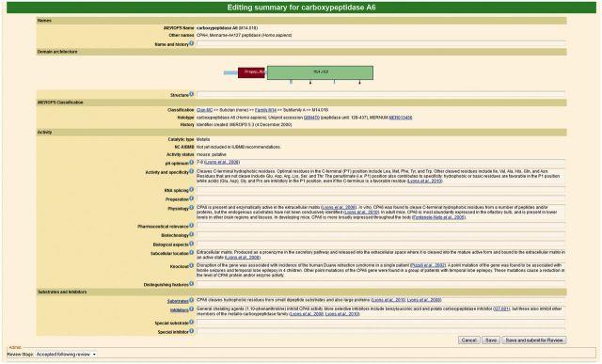Viewport: 602px width, 364px height.
Task: Open the Lyons et al. 2008 pH optimum reference
Action: click(222, 163)
